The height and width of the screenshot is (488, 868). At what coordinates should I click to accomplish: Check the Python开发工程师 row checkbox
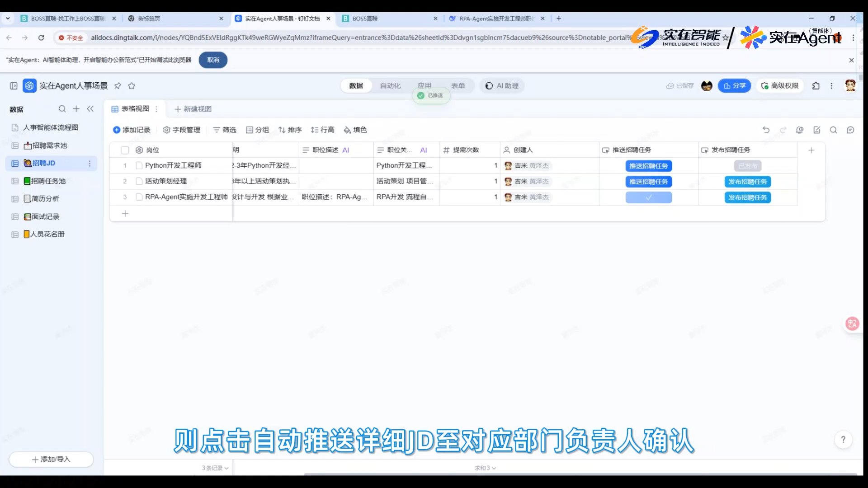(x=139, y=165)
